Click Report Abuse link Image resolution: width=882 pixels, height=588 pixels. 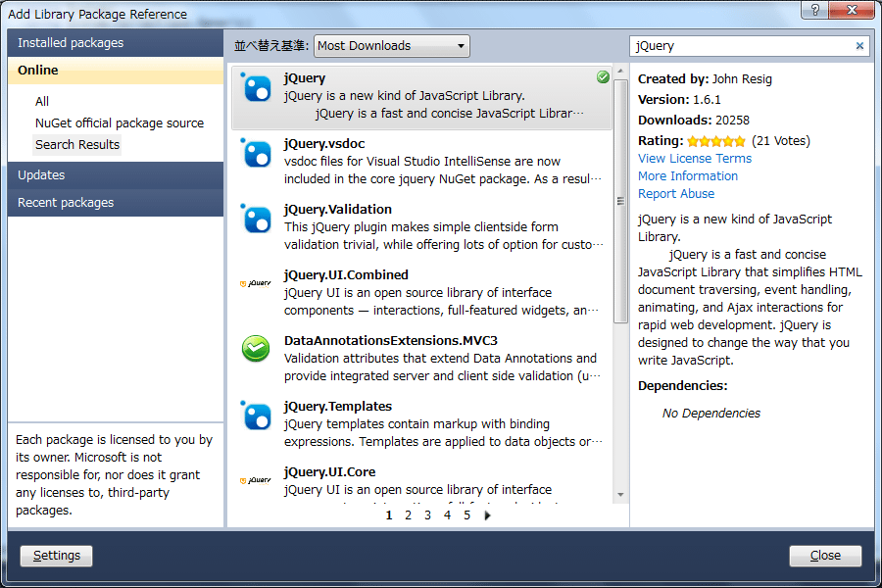click(676, 194)
